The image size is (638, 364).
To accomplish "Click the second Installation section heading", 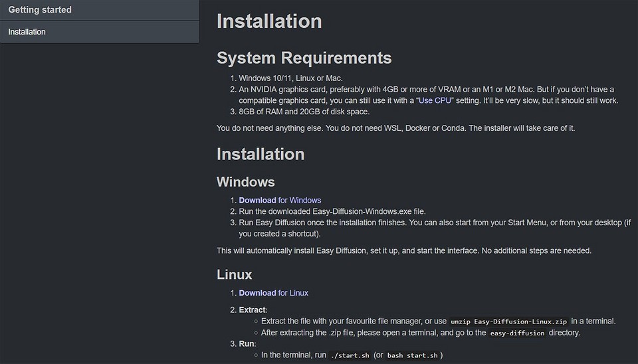I will 261,154.
